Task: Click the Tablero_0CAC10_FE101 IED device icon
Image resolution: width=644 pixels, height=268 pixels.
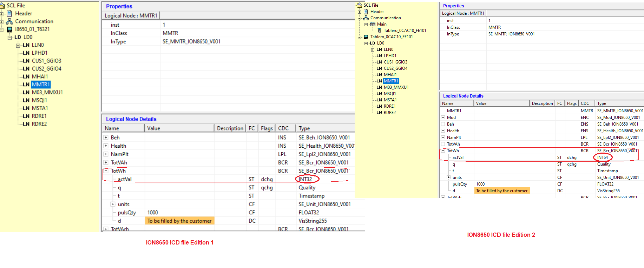Action: click(x=366, y=37)
